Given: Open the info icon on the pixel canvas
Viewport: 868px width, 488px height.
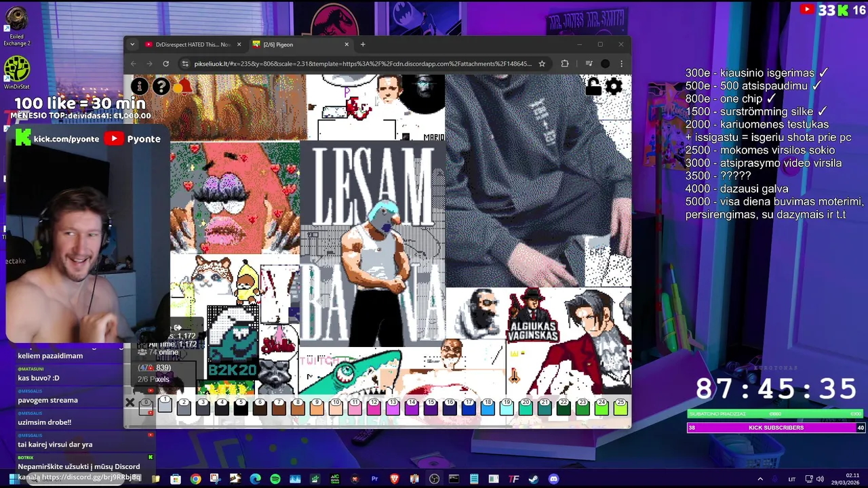Looking at the screenshot, I should coord(139,86).
